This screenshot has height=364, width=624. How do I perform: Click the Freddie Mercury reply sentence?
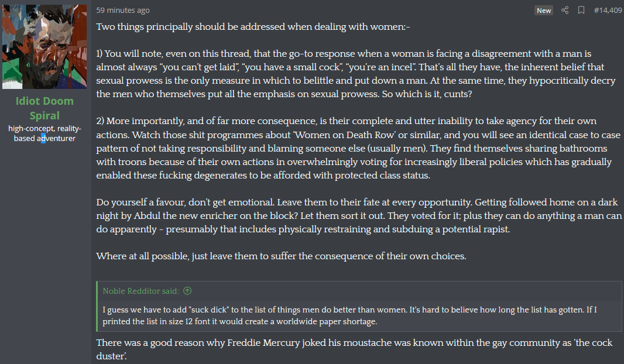(x=354, y=349)
